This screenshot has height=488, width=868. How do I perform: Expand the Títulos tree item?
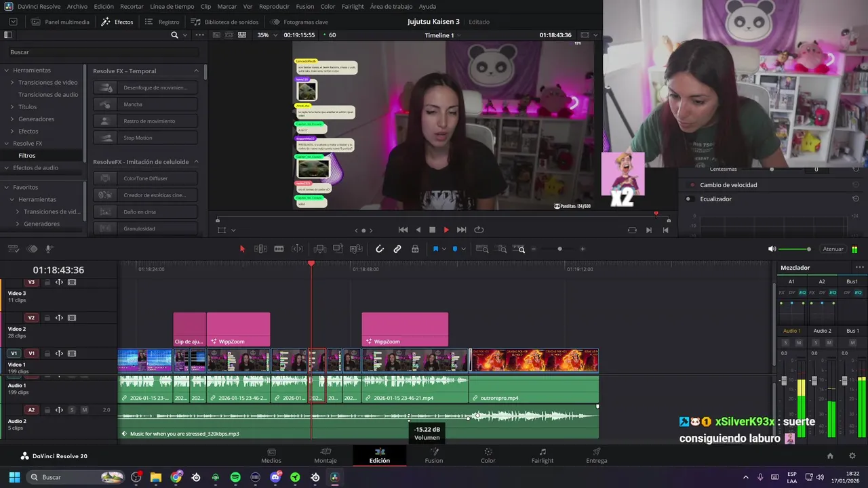[12, 107]
